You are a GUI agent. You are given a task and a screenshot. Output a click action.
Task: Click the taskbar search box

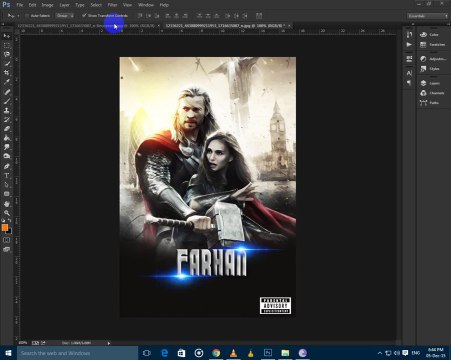click(77, 353)
